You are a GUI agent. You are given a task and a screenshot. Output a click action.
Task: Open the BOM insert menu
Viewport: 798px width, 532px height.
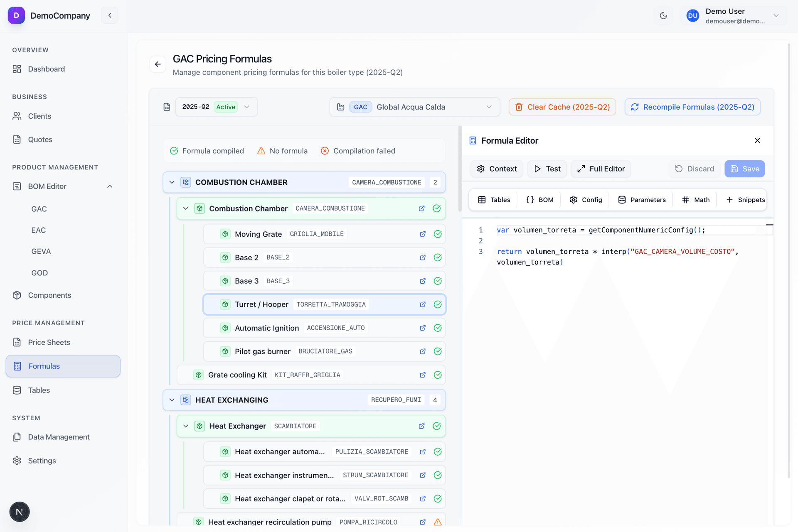pos(539,200)
